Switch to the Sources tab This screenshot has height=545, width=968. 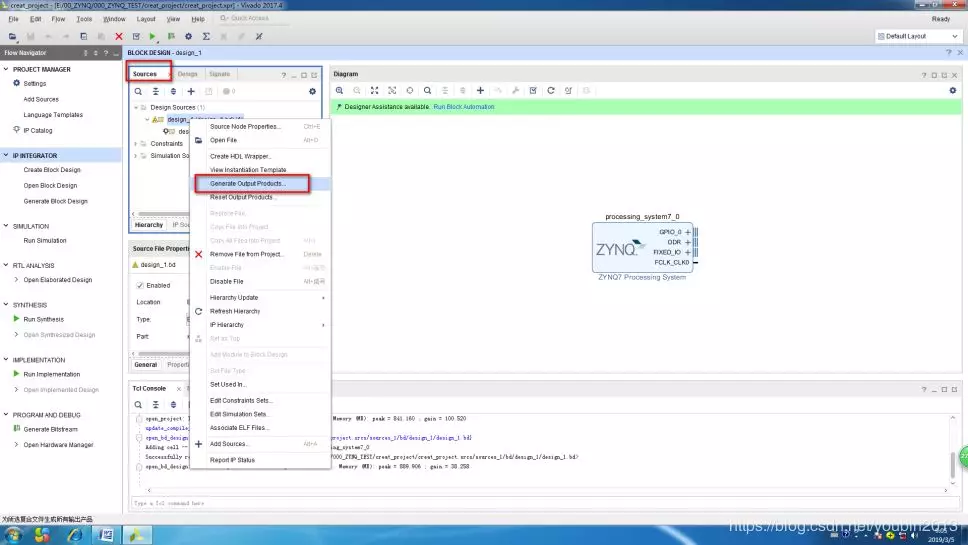pos(145,74)
